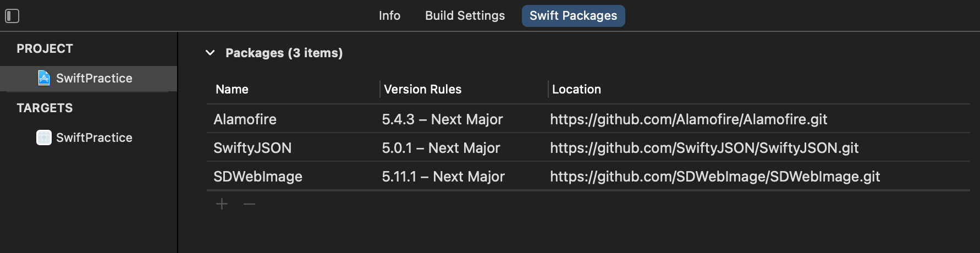Click the SwiftPractice project file icon
Image resolution: width=980 pixels, height=253 pixels.
[x=44, y=78]
